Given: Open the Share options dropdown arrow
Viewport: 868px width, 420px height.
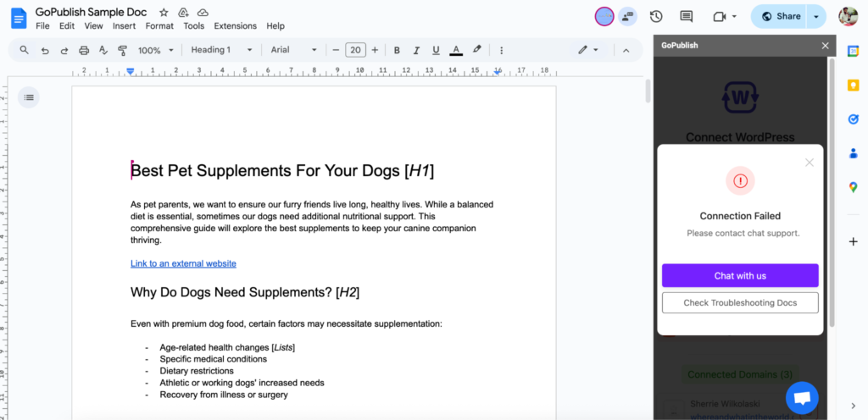Looking at the screenshot, I should click(816, 17).
